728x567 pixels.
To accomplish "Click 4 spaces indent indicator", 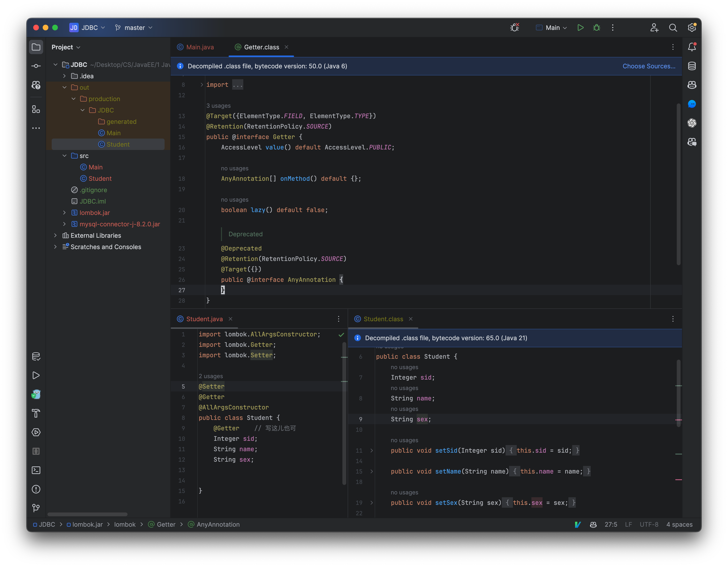I will [679, 525].
